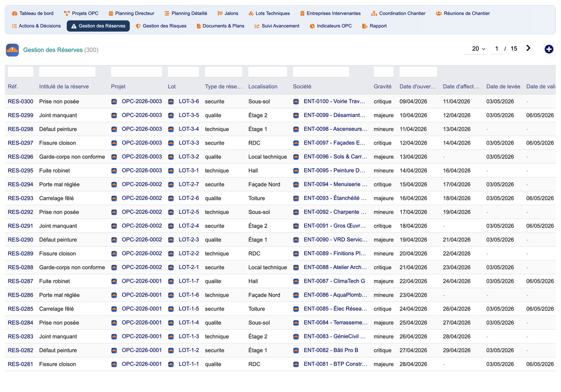This screenshot has width=561, height=392.
Task: Open the Gravité column filter box
Action: coord(384,72)
